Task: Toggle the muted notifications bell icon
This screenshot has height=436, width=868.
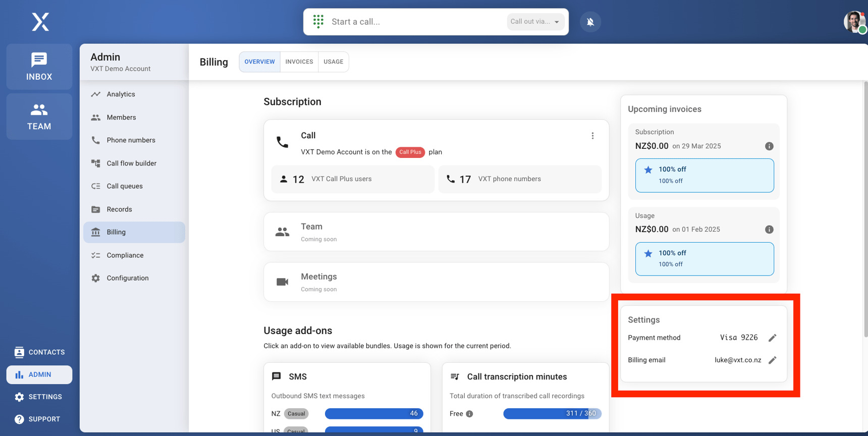Action: click(x=590, y=22)
